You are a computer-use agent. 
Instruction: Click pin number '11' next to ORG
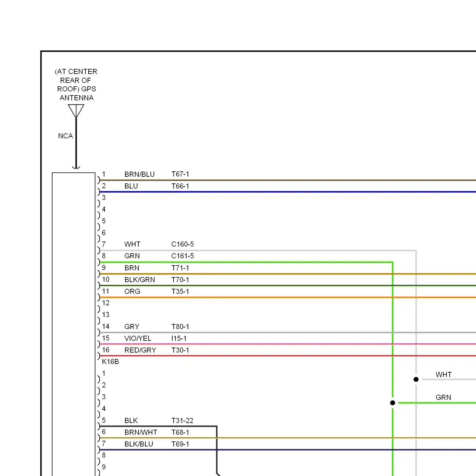(x=106, y=291)
